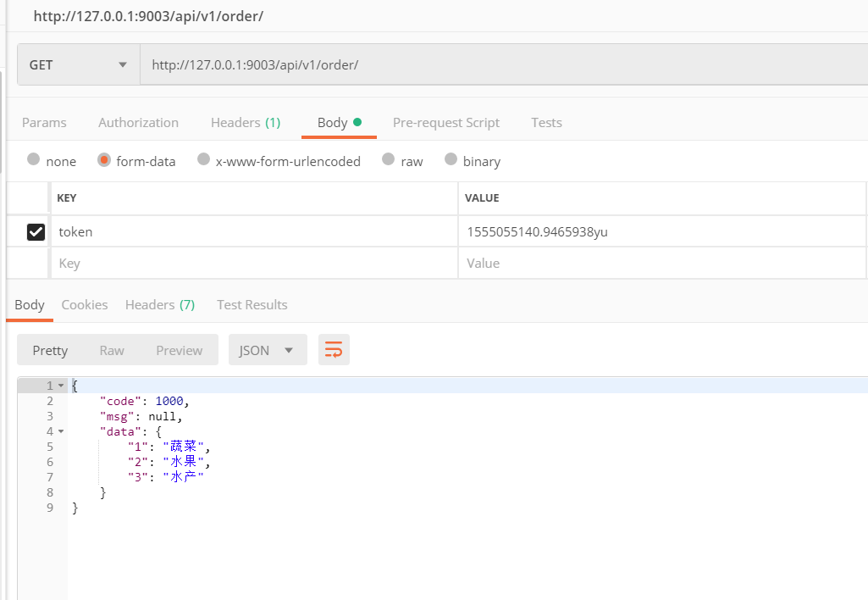Click the "2": "水果" line
Screen dimensions: 868x600
coord(169,462)
